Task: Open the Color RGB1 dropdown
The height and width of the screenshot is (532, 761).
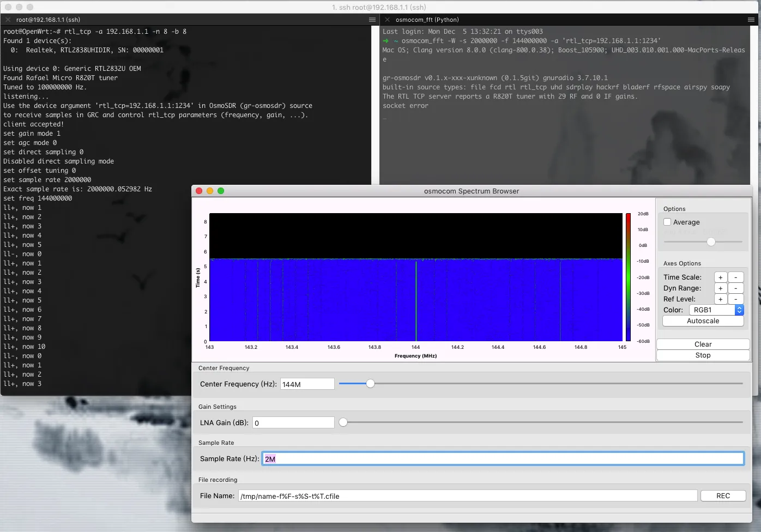Action: coord(716,310)
